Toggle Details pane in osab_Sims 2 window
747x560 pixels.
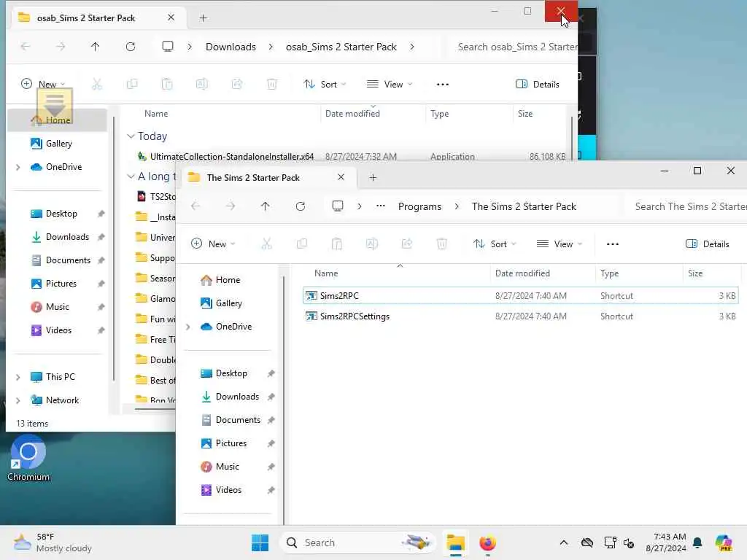[x=538, y=85]
